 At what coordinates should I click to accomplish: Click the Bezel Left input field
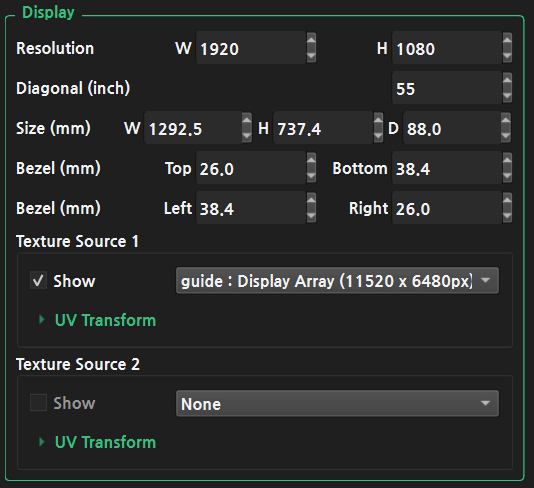tap(251, 208)
